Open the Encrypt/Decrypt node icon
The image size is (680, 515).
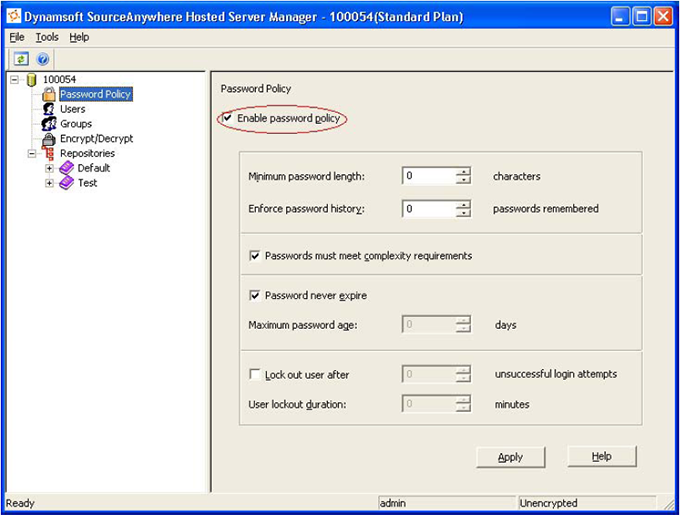coord(48,139)
